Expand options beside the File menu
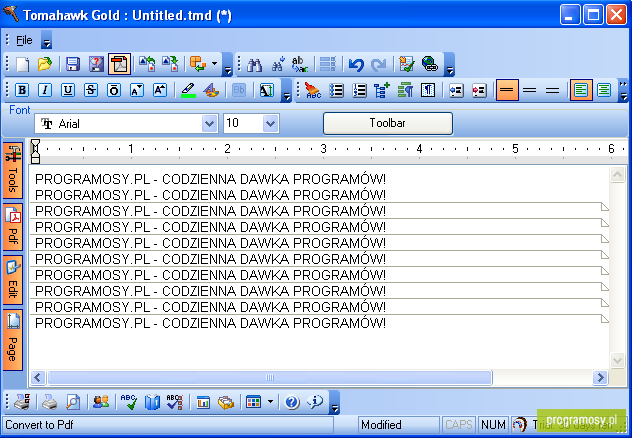 [x=46, y=40]
